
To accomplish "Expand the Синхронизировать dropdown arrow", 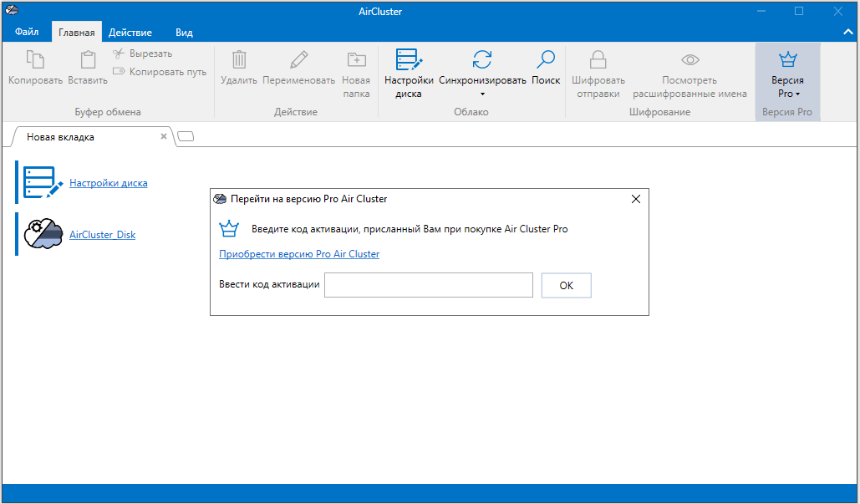I will (x=482, y=94).
